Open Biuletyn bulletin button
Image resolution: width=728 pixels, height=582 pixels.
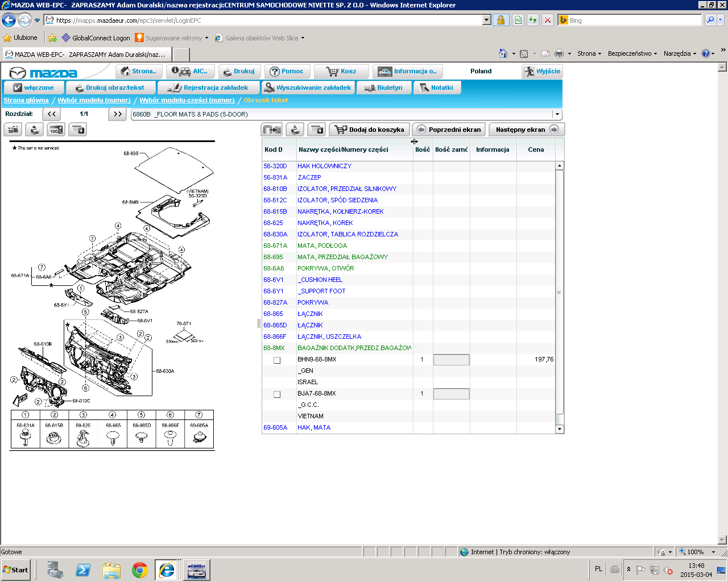pyautogui.click(x=383, y=88)
